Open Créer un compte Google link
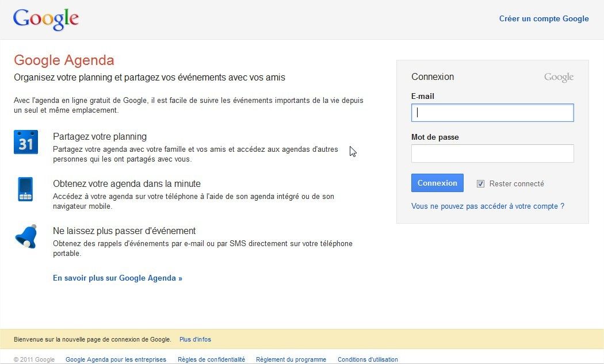 click(544, 18)
